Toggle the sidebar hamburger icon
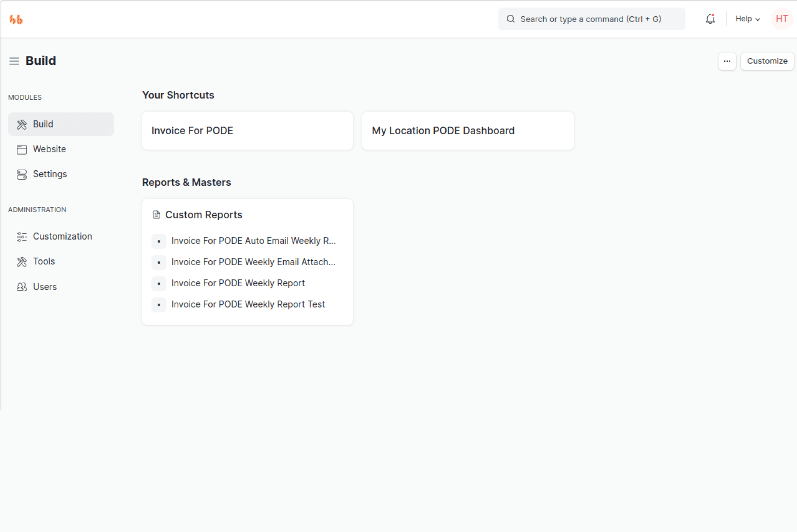Screen dimensions: 797x532 14,61
